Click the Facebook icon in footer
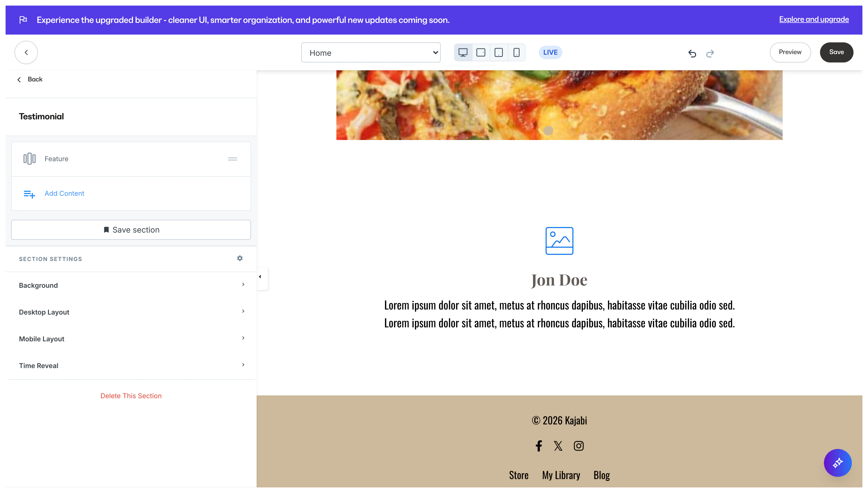 pyautogui.click(x=539, y=446)
